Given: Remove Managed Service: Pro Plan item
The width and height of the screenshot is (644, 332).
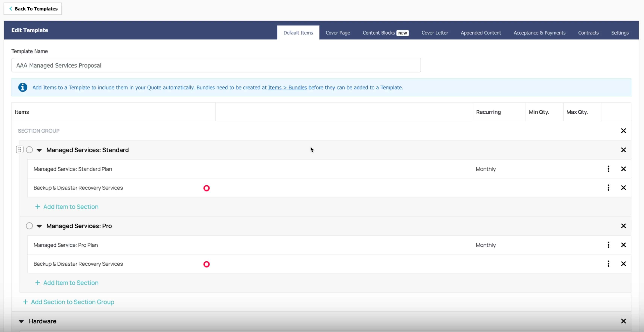Looking at the screenshot, I should [x=623, y=245].
